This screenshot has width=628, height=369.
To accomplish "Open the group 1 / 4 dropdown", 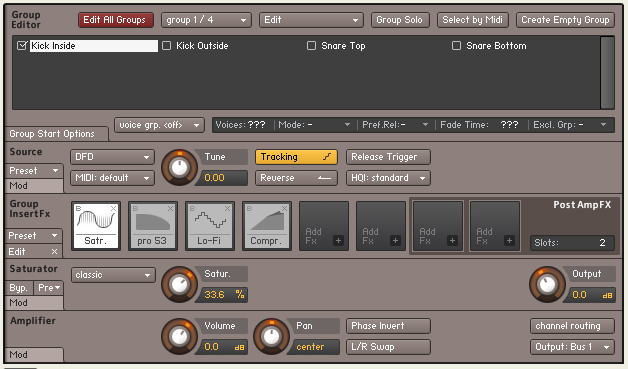I will coord(206,20).
